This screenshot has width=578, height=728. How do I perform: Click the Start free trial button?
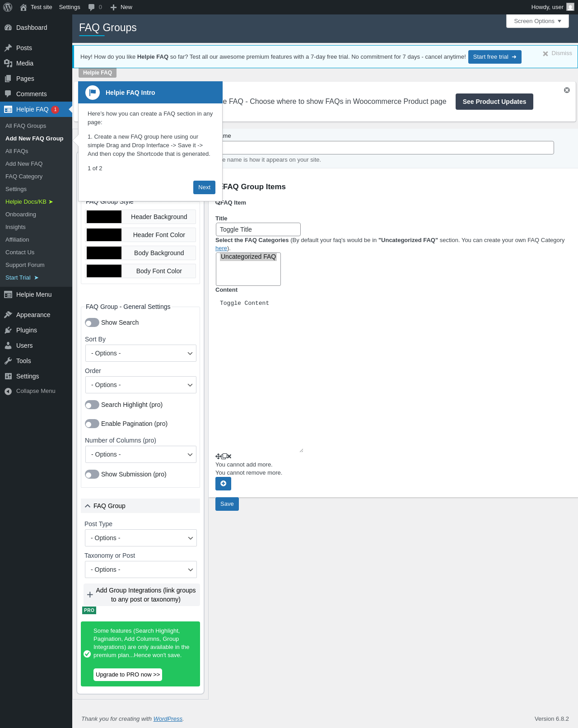(x=495, y=57)
